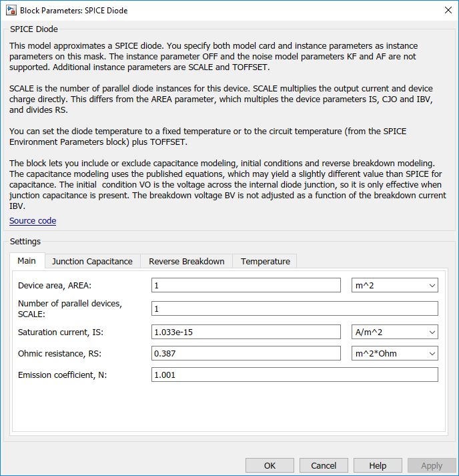This screenshot has height=476, width=459.
Task: Click the Apply button
Action: click(x=432, y=466)
